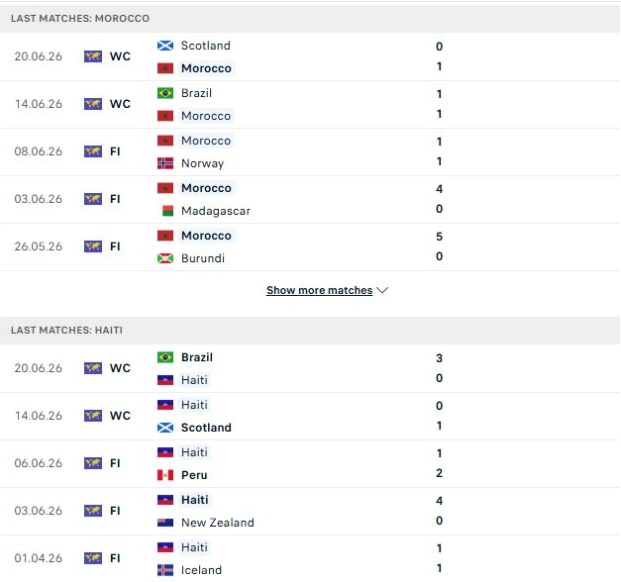Select the Peru team name
Screen dimensions: 621x582
(194, 475)
